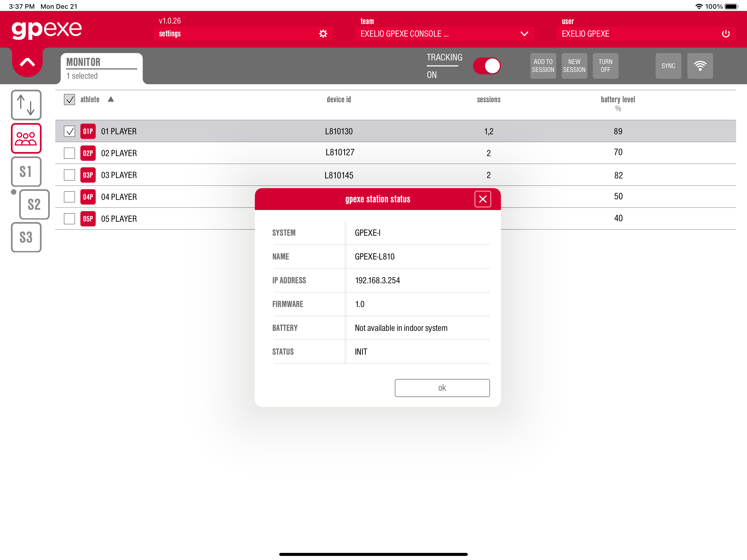Select device id L810127
The height and width of the screenshot is (560, 747).
tap(340, 152)
